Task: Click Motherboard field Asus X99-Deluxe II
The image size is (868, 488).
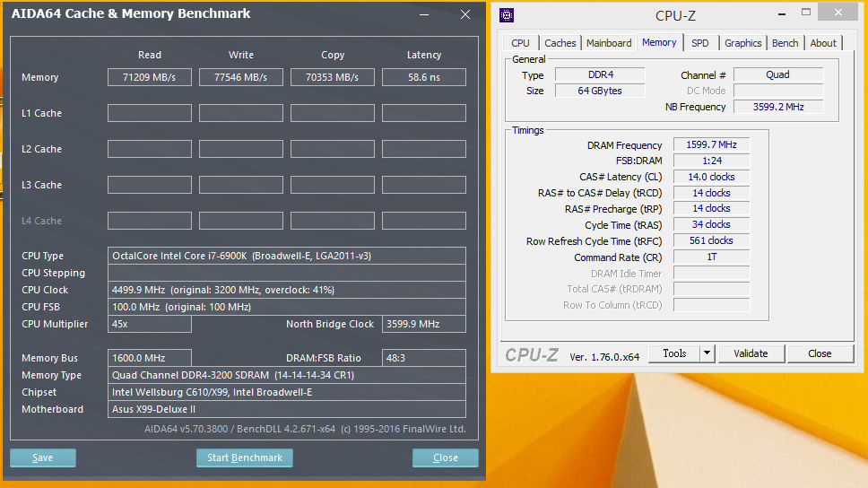Action: [287, 409]
